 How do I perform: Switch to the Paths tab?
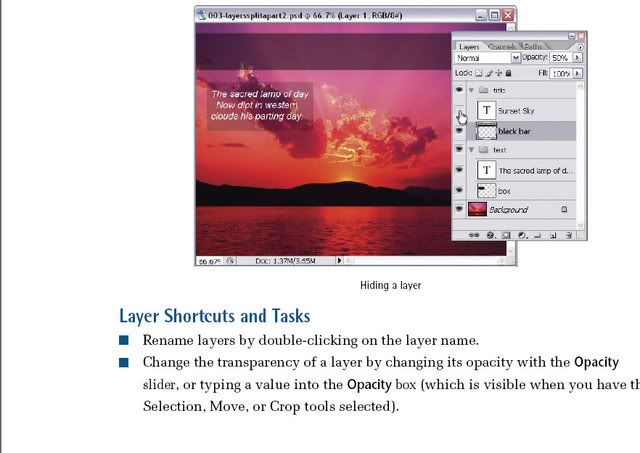click(x=533, y=47)
